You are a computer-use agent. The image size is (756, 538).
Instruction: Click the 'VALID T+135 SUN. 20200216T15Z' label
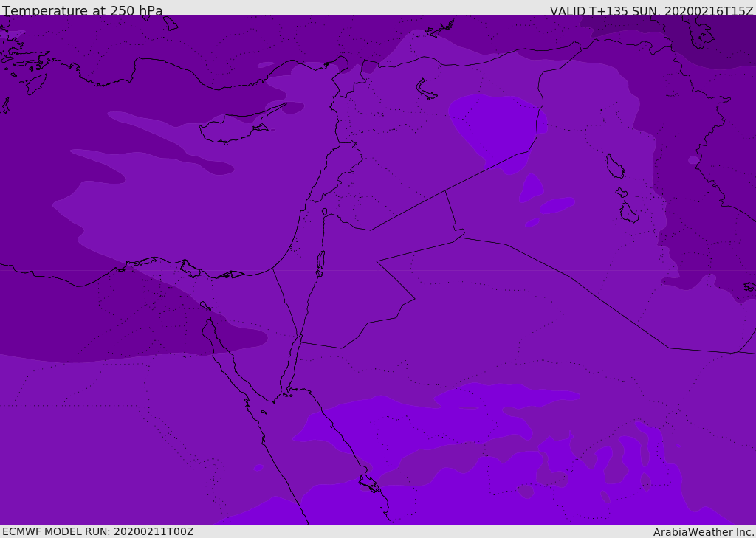[651, 11]
